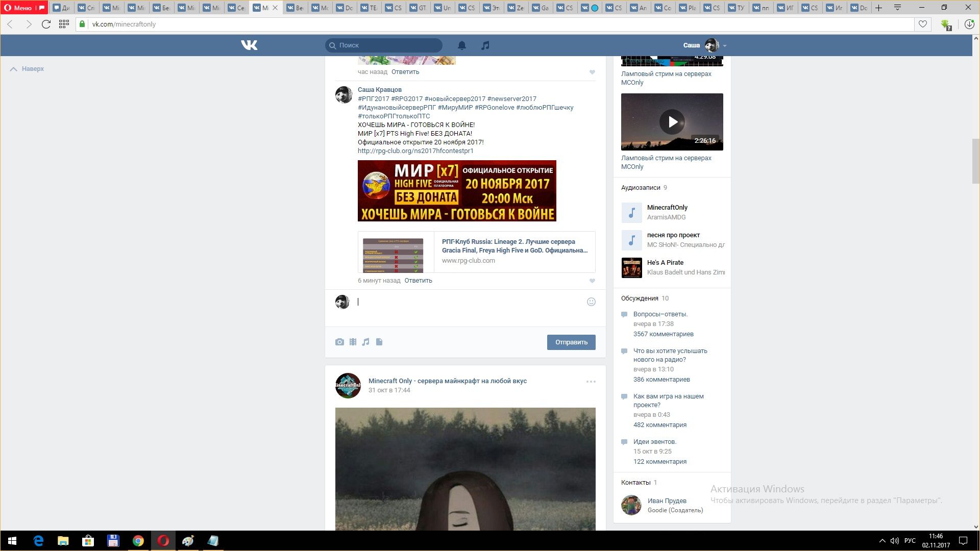Viewport: 980px width, 551px height.
Task: Open the volume icon in system tray
Action: coord(894,541)
